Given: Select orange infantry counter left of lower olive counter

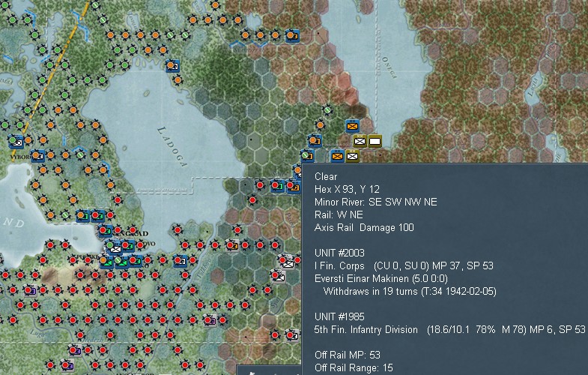Looking at the screenshot, I should (x=337, y=156).
